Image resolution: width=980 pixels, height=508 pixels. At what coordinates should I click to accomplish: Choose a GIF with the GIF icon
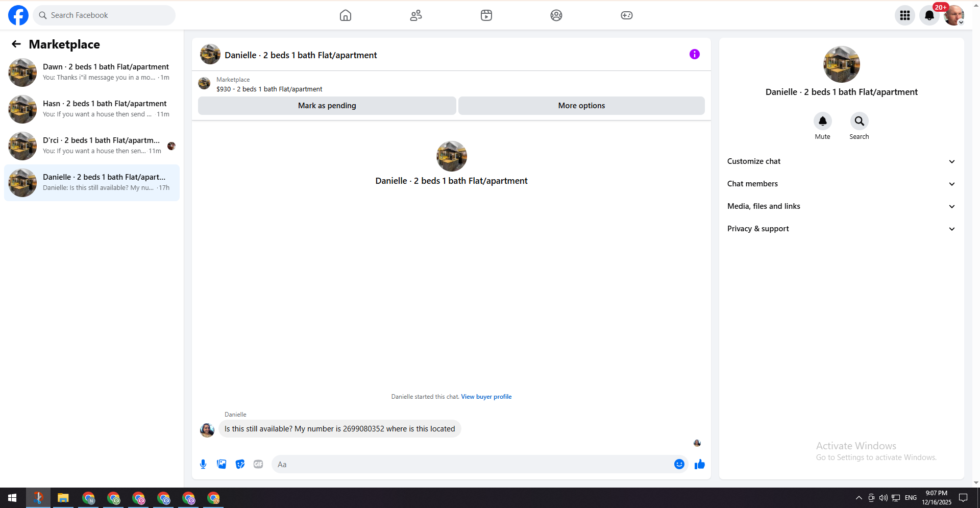(x=258, y=464)
